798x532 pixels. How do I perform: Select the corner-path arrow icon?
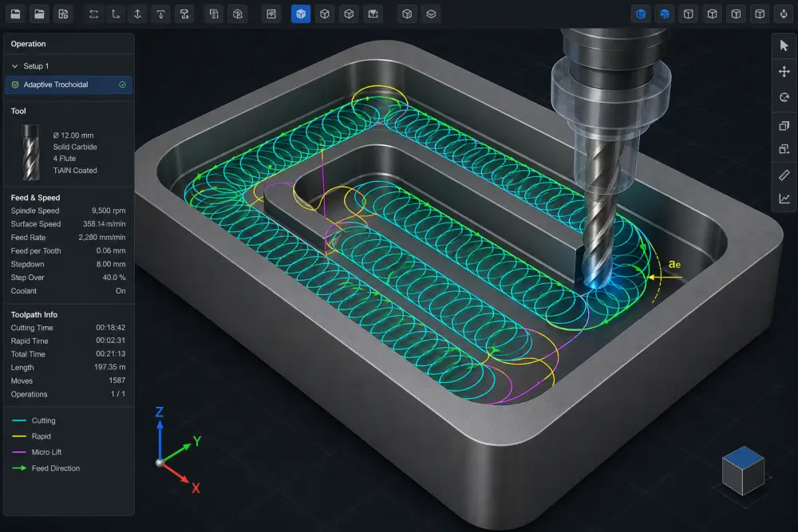116,14
